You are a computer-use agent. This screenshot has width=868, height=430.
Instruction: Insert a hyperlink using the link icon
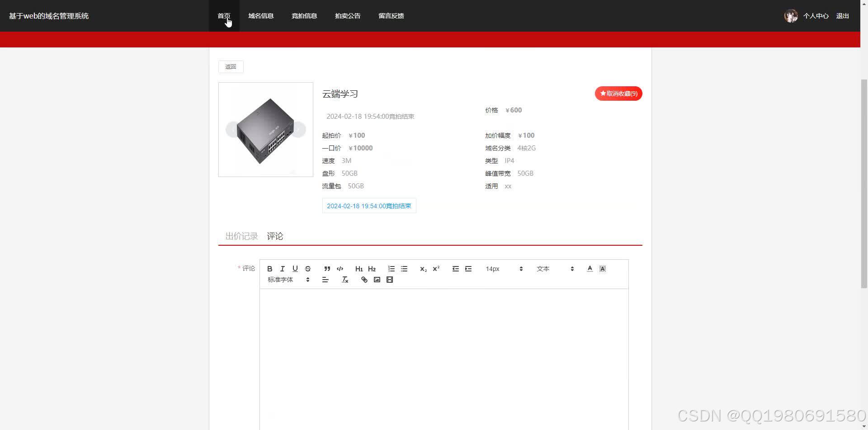click(364, 280)
